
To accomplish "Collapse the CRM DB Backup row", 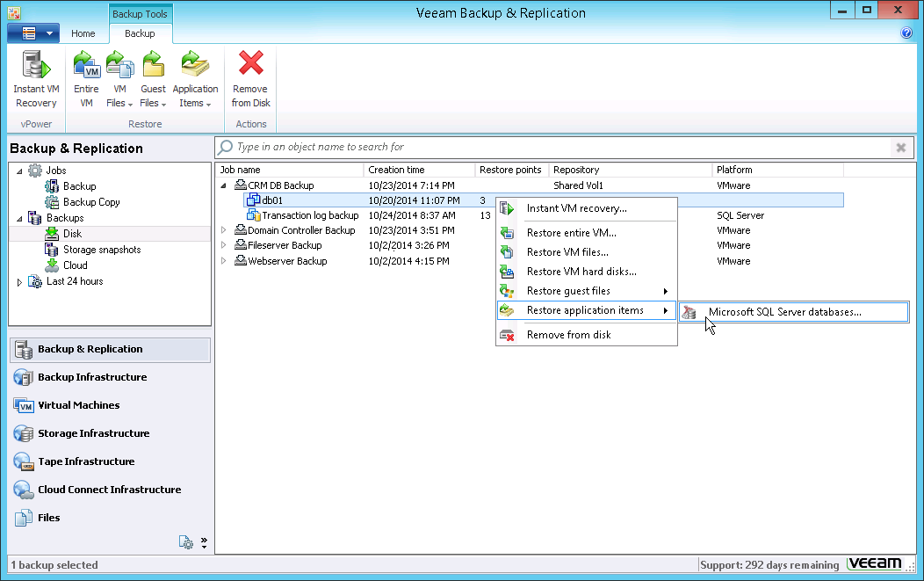I will coord(224,185).
